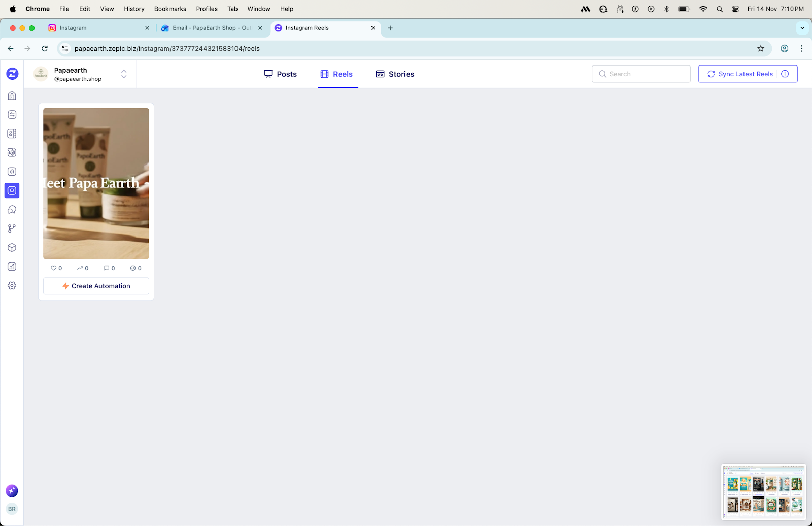Click the reactions smiley count on the reel
812x526 pixels.
(136, 268)
